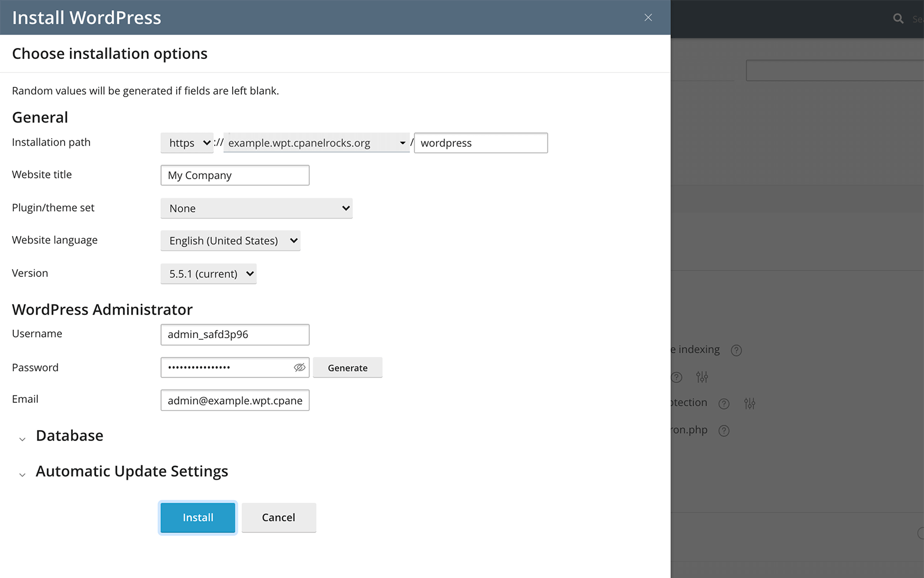Image resolution: width=924 pixels, height=578 pixels.
Task: Close the Install WordPress dialog
Action: (x=648, y=18)
